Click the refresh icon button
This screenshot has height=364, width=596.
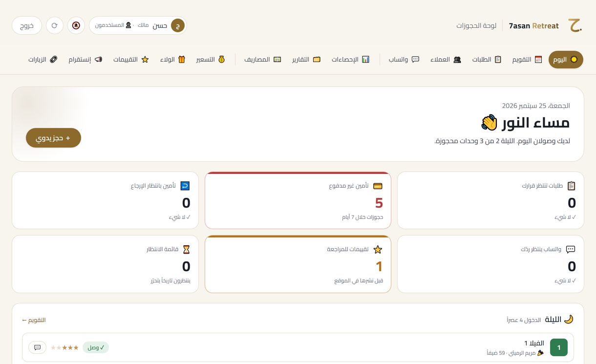point(55,25)
